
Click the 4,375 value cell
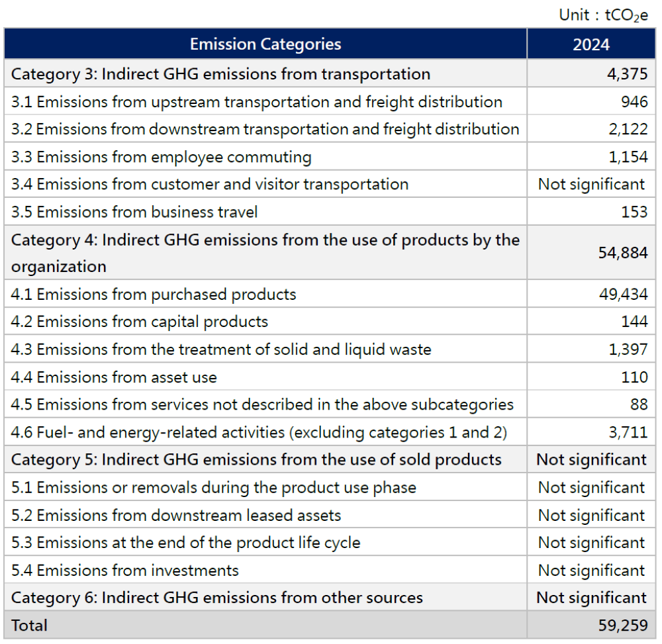(627, 74)
